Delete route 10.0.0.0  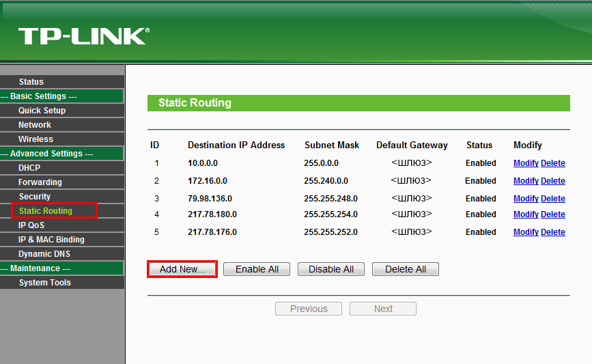[x=552, y=163]
